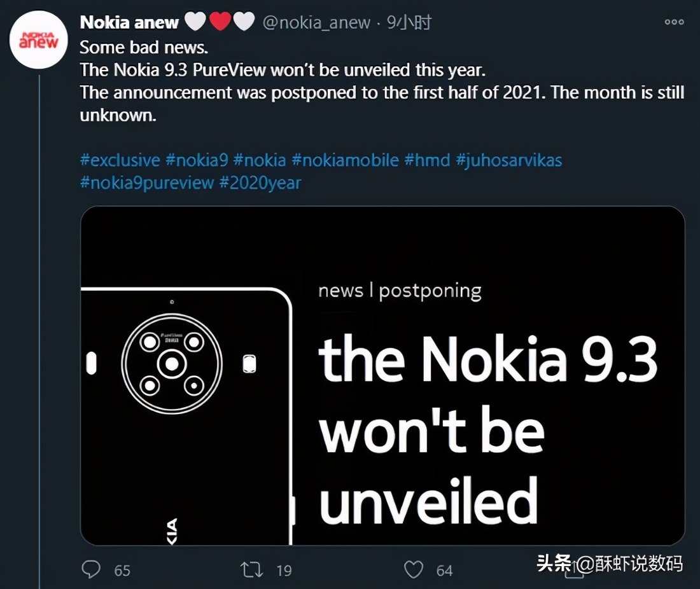Screen dimensions: 700x589
Task: Click the "Some bad news." tweet text
Action: (143, 48)
